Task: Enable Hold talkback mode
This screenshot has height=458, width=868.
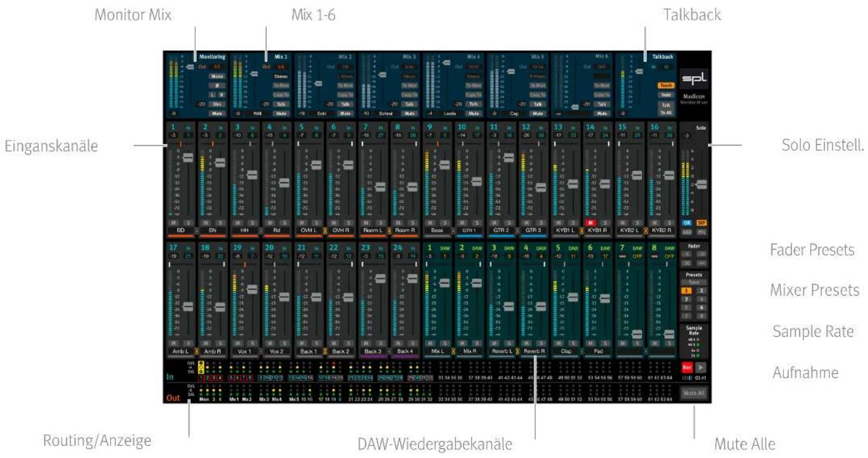Action: [666, 95]
